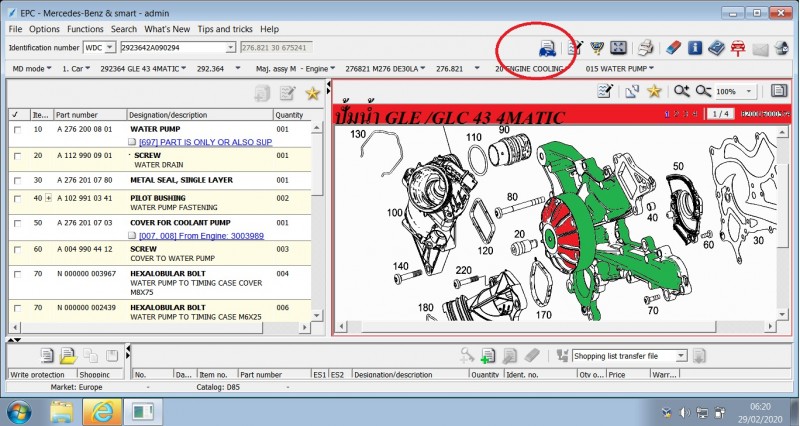Click the star icon above parts list
Screen dimensions: 800x426
click(x=312, y=93)
